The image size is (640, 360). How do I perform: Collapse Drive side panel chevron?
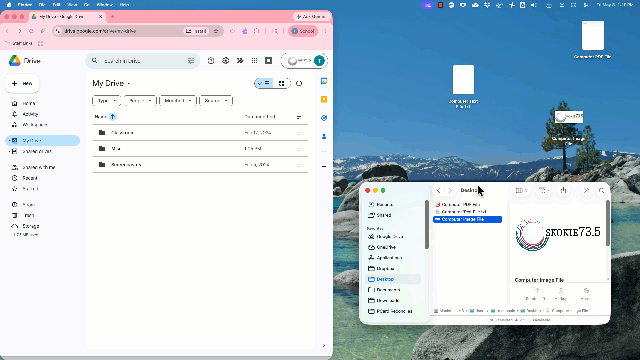[x=324, y=346]
